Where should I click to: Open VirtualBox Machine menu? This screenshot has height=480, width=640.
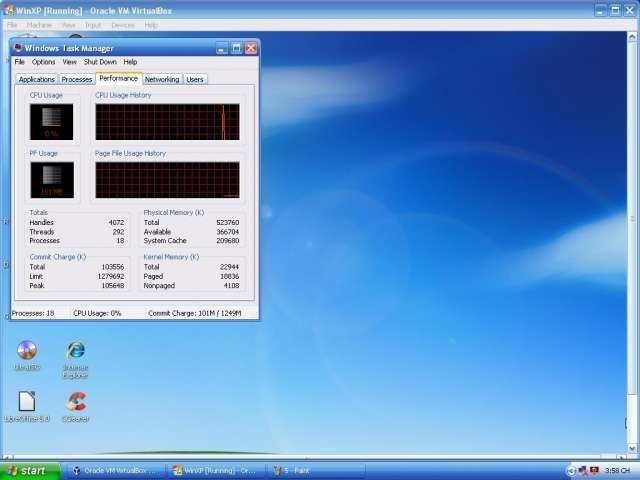click(x=39, y=25)
